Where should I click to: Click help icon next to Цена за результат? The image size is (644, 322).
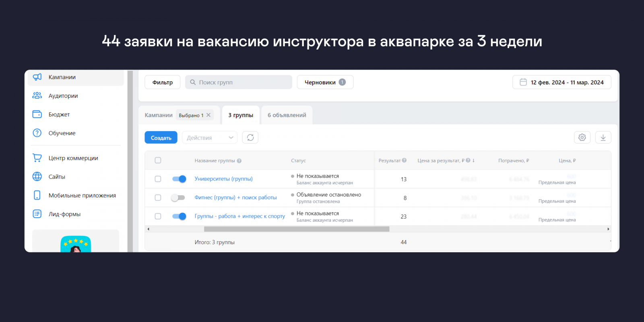point(468,160)
